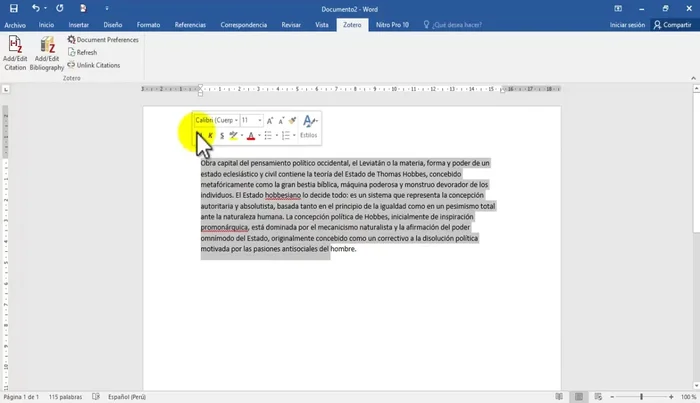Open bullet library dropdown arrow

point(277,135)
